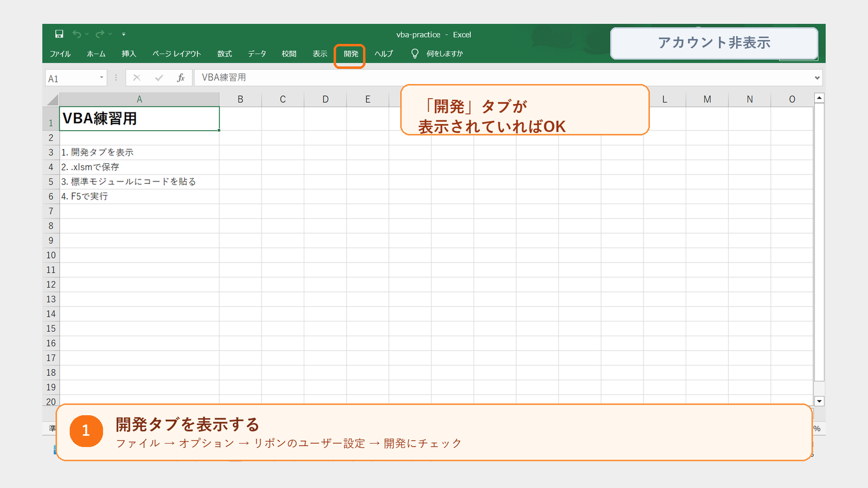Click the Name Box showing A1
Screen dimensions: 868x488
(72, 78)
